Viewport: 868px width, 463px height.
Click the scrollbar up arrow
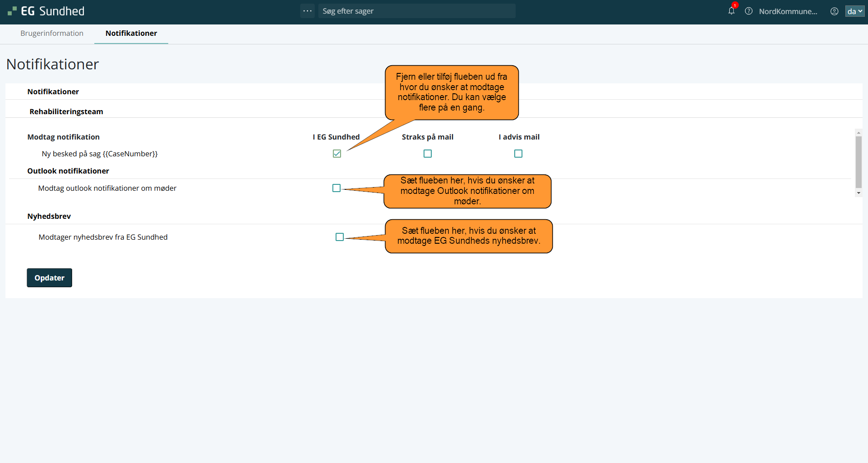(858, 133)
